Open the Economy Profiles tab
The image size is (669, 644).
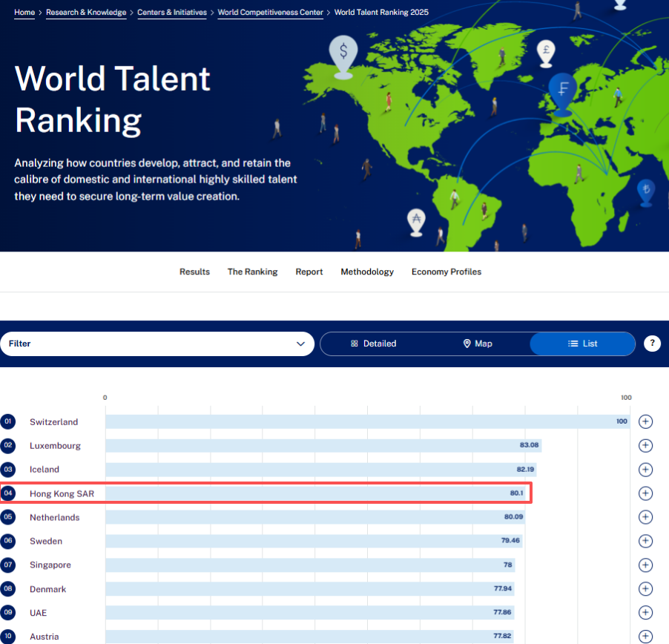[x=446, y=272]
